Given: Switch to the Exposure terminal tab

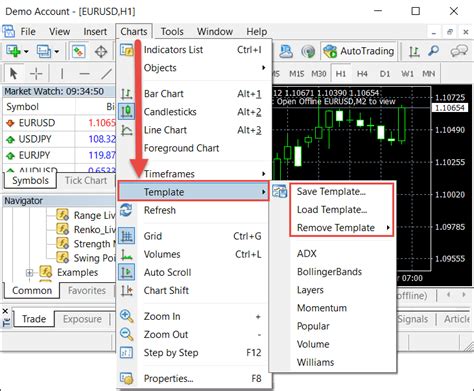Looking at the screenshot, I should click(82, 319).
